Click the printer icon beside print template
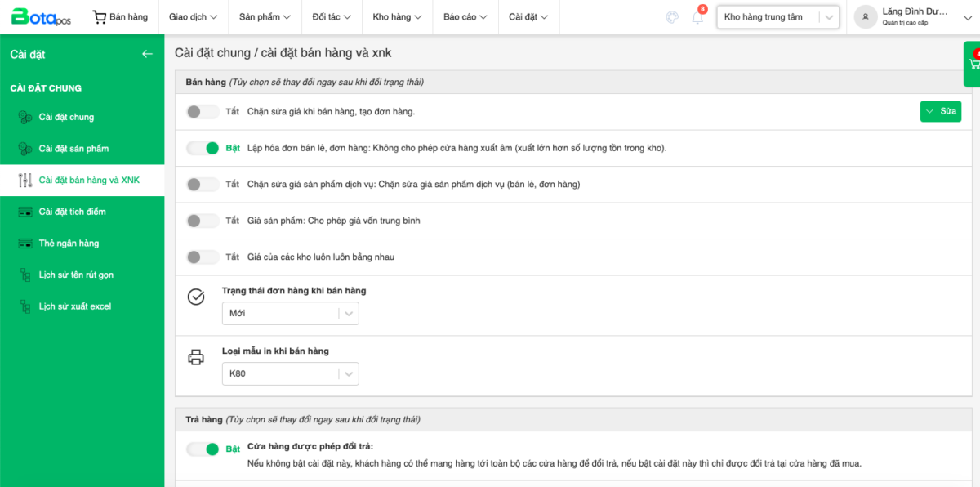This screenshot has width=980, height=487. pyautogui.click(x=196, y=357)
